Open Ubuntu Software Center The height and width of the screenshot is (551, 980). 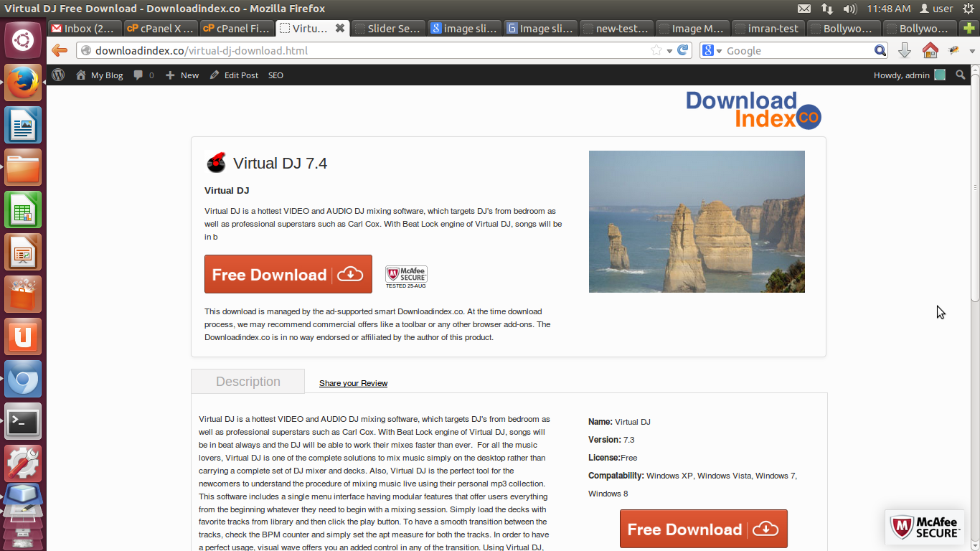pos(24,294)
